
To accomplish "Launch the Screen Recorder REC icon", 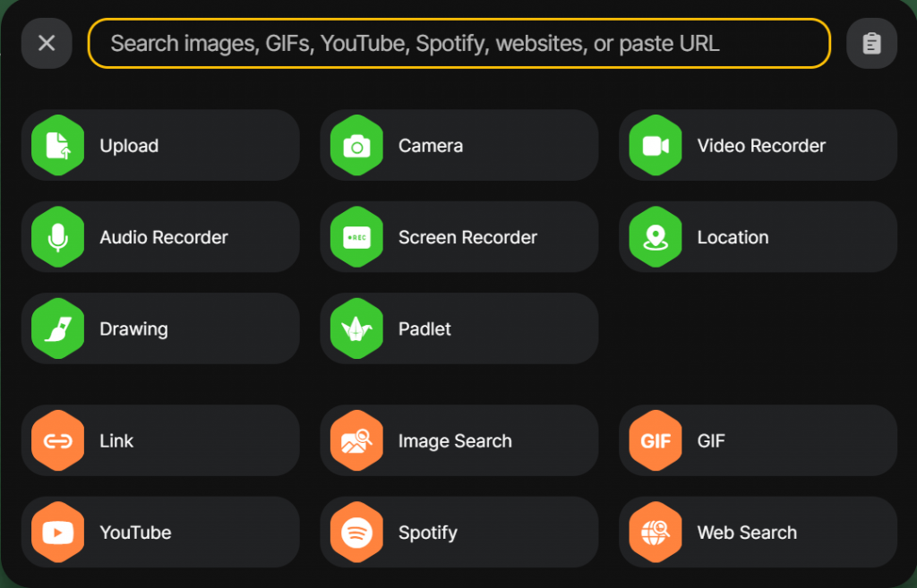I will point(356,237).
